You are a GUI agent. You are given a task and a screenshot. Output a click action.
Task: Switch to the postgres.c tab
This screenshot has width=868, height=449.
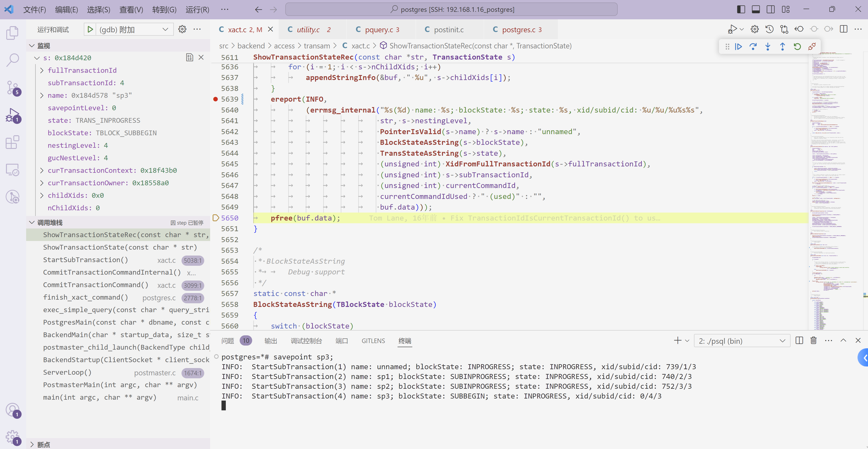click(521, 30)
